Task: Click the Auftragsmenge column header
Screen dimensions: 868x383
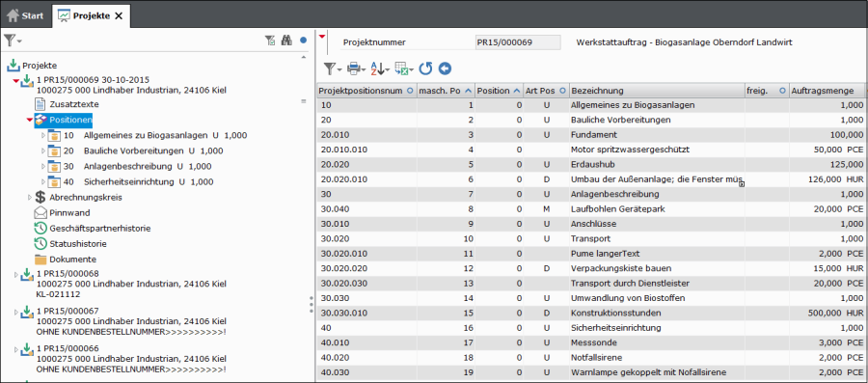Action: click(827, 91)
